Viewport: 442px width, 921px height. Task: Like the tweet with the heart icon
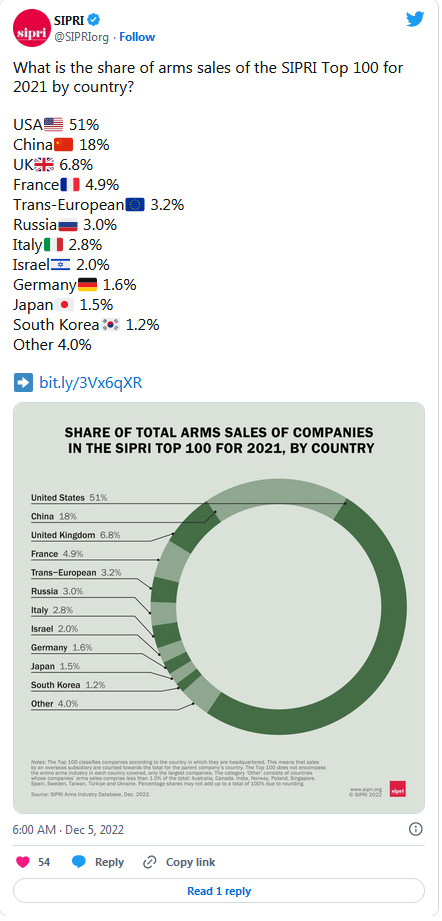23,862
